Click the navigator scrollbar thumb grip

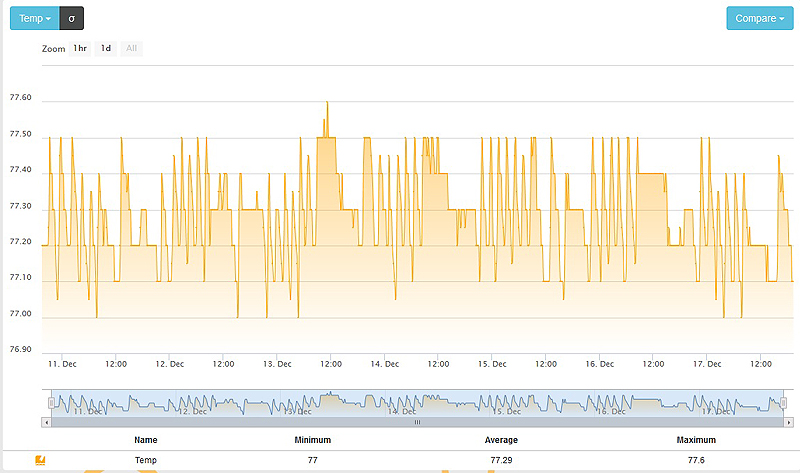[417, 422]
